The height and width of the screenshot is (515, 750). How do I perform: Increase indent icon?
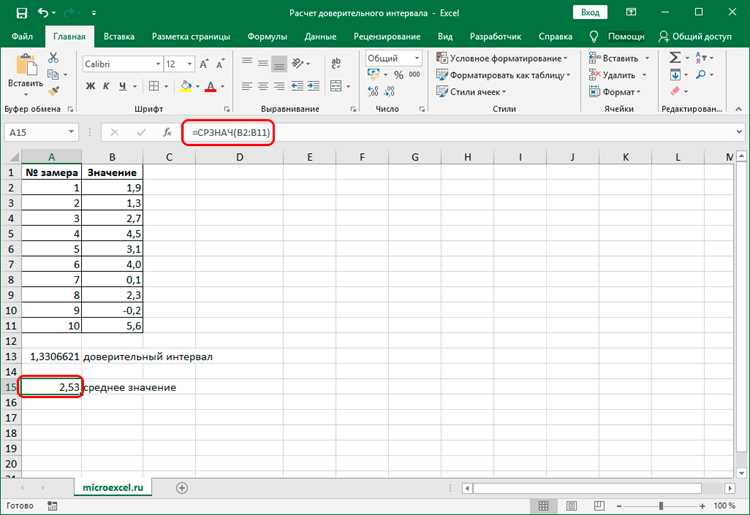pos(313,86)
